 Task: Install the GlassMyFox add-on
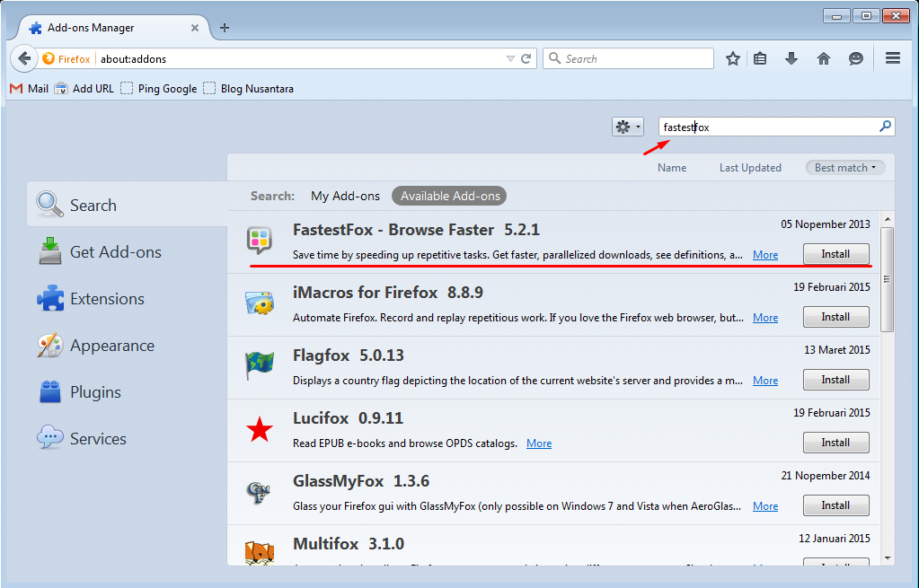point(835,505)
